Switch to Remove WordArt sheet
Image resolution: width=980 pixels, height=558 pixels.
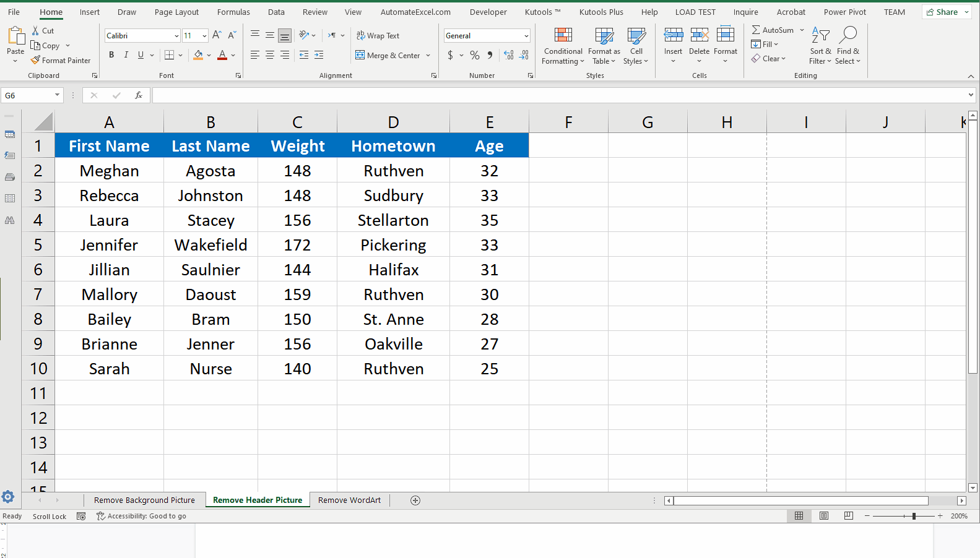tap(349, 500)
